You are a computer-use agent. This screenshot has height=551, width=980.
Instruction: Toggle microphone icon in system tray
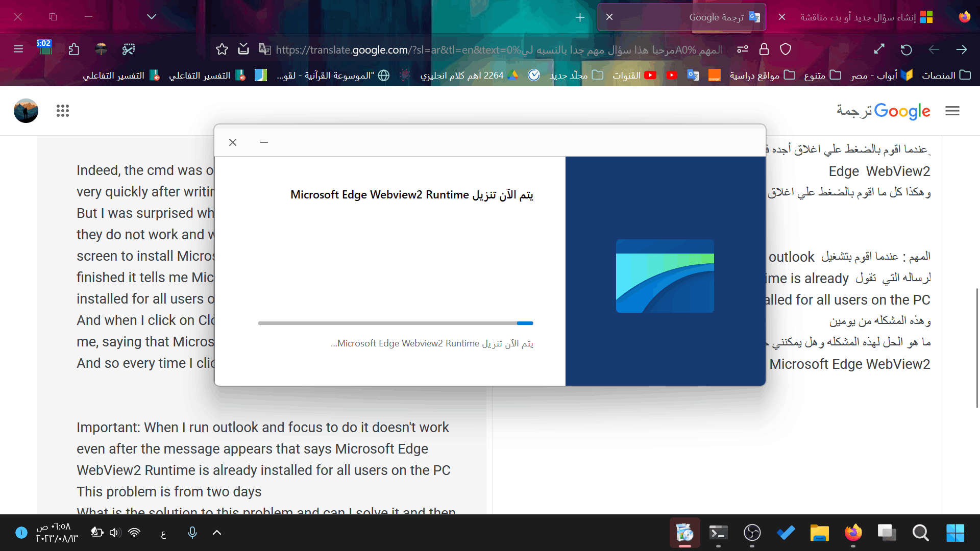click(x=192, y=533)
